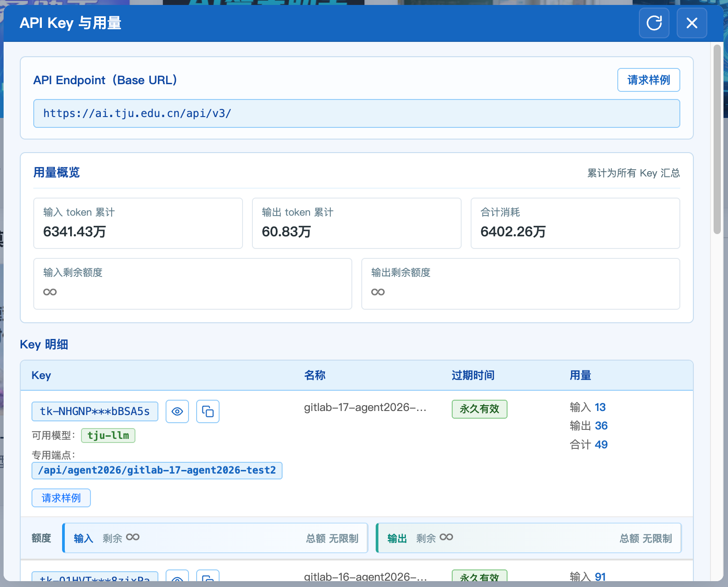This screenshot has height=587, width=728.
Task: Click the 输入 token 累计 card
Action: tap(138, 223)
